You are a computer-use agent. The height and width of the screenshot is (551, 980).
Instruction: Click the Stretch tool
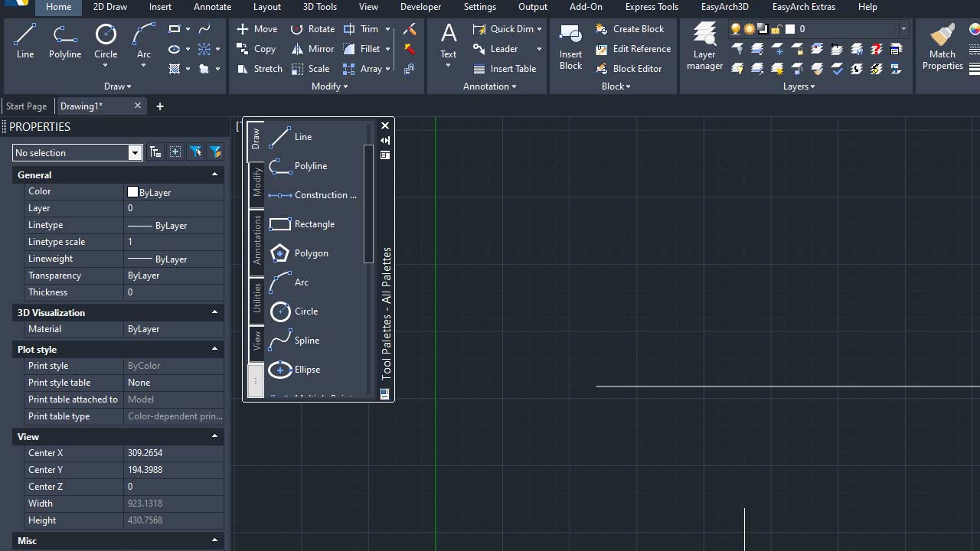[x=260, y=69]
